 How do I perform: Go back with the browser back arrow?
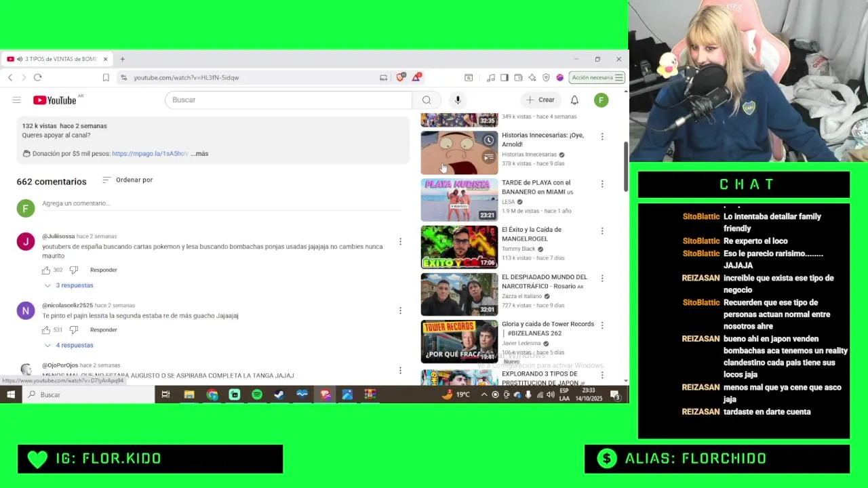pos(10,77)
